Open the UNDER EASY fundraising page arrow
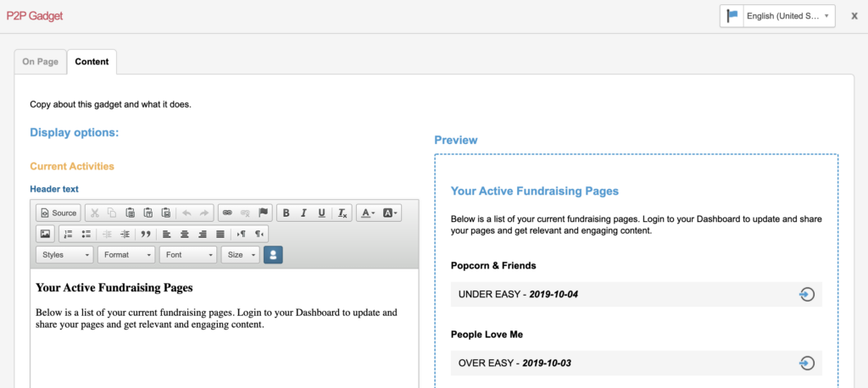Screen dimensions: 868x388 pos(806,294)
